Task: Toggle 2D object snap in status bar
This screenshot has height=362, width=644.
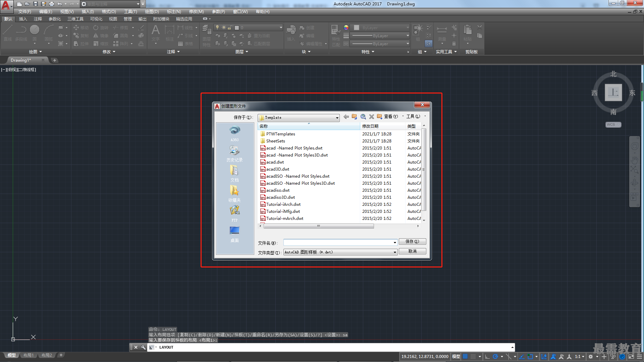Action: point(530,357)
